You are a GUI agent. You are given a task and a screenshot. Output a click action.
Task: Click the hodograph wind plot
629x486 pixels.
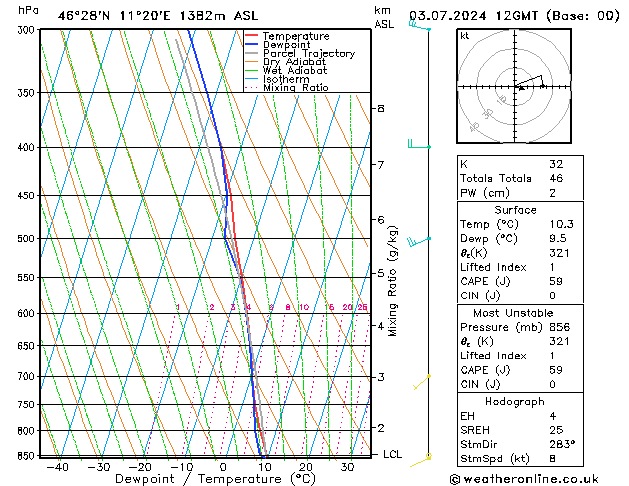[514, 86]
